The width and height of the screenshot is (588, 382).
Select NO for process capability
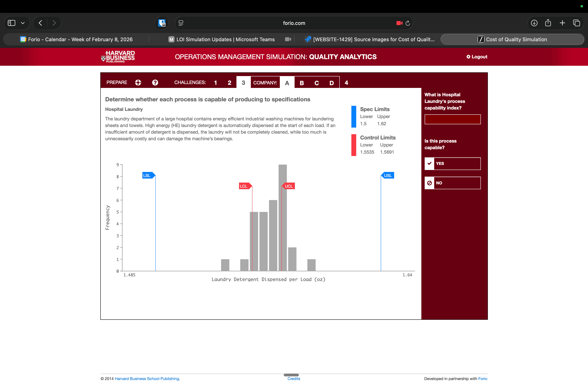pos(453,183)
